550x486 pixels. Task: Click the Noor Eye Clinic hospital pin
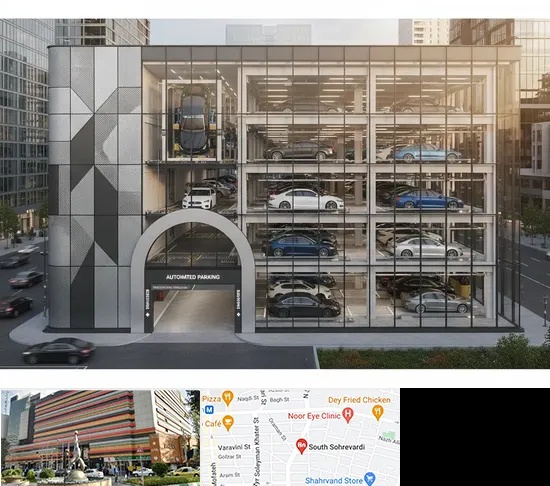tap(347, 415)
